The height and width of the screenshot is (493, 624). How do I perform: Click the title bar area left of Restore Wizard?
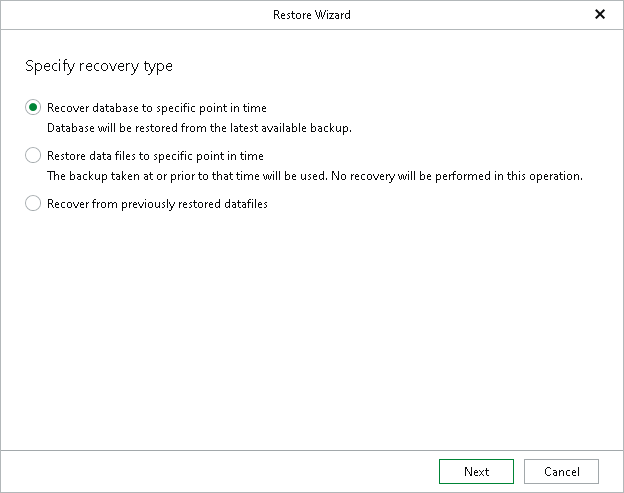(x=135, y=15)
